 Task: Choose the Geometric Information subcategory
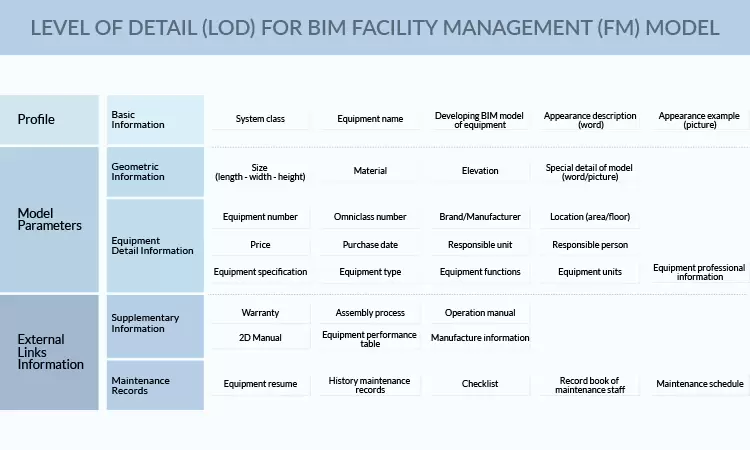[155, 172]
